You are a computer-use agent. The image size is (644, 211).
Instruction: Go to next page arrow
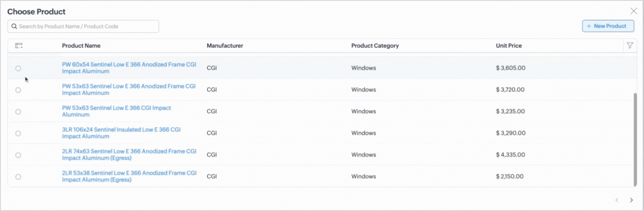click(631, 200)
